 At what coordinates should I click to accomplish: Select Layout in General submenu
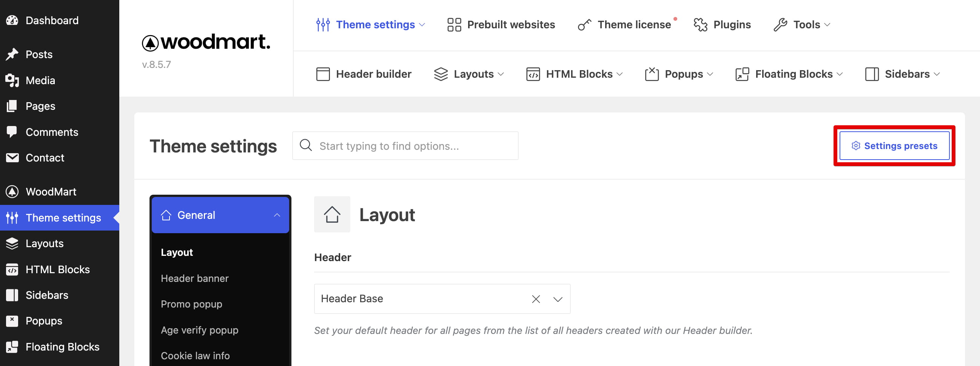click(x=177, y=252)
